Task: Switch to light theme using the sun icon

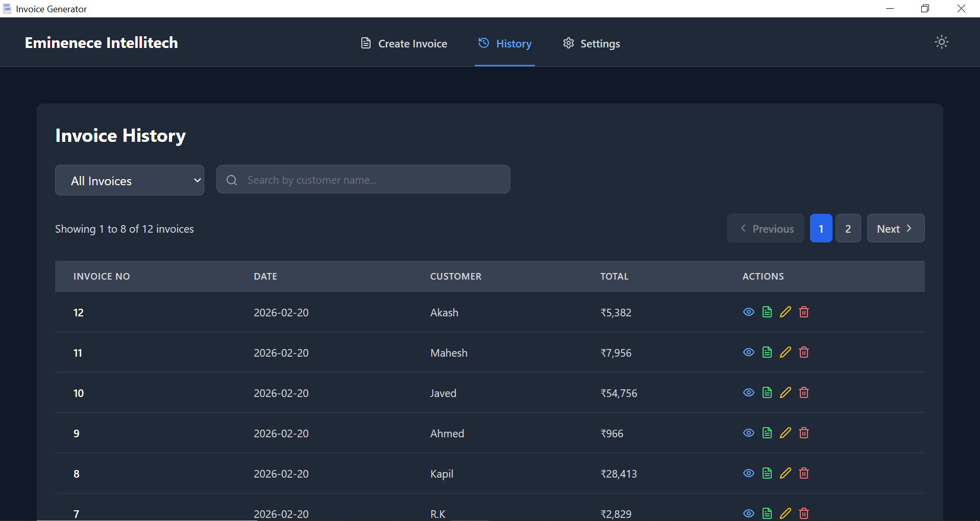Action: click(x=942, y=42)
